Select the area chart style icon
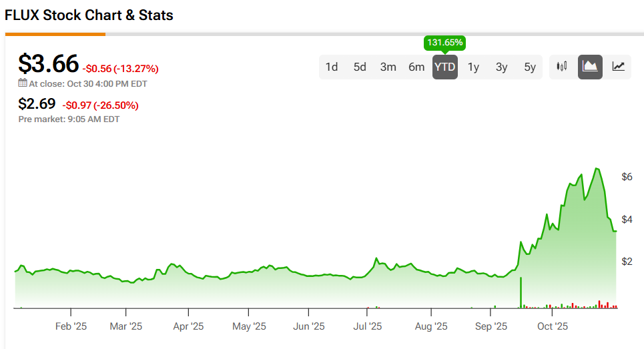This screenshot has height=349, width=644. (590, 67)
